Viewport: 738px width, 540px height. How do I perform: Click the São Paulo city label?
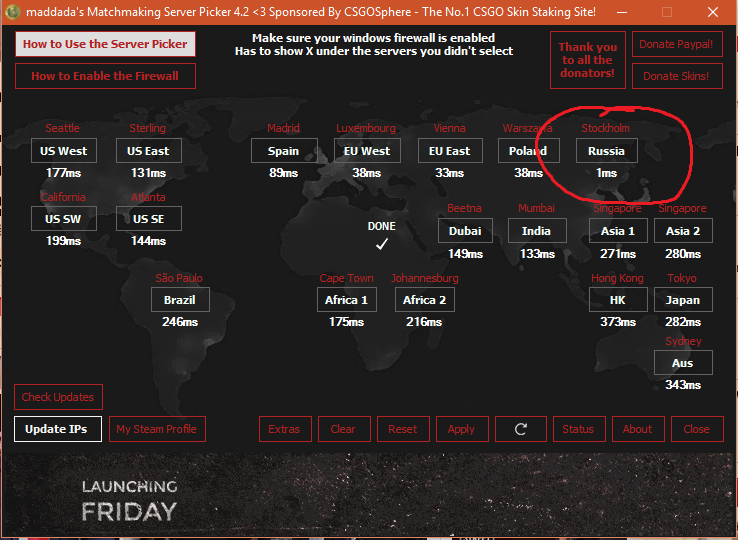point(179,278)
